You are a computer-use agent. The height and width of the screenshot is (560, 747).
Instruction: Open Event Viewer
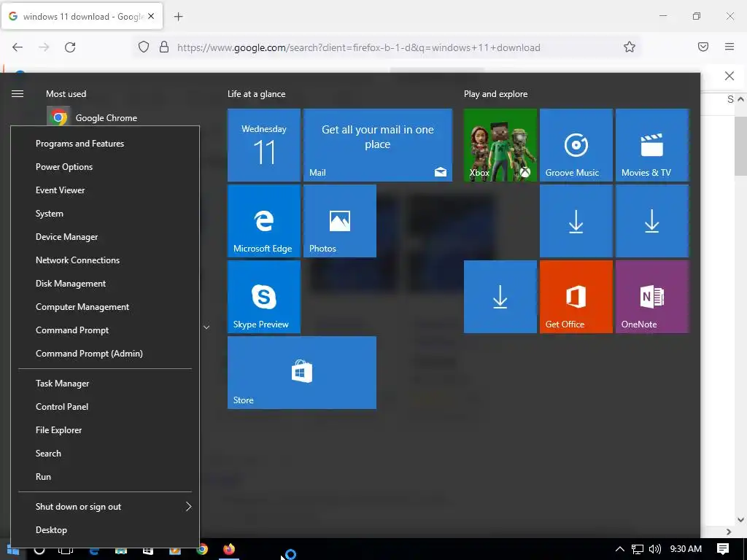(x=105, y=190)
